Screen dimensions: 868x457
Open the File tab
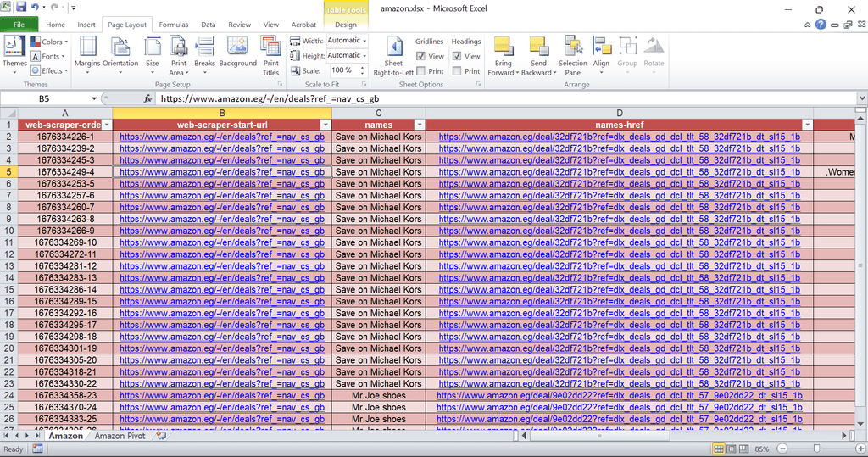19,25
